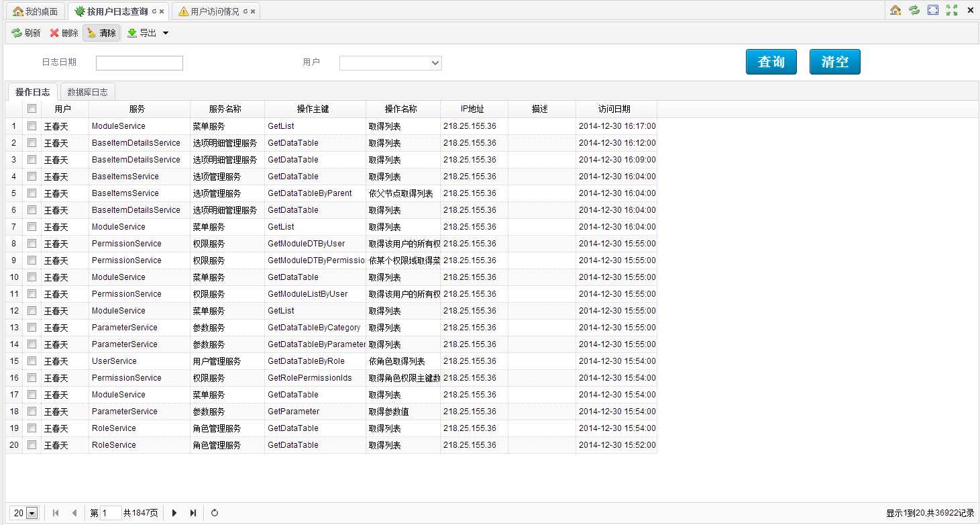Click the page number input box
The image size is (980, 525).
tap(111, 513)
